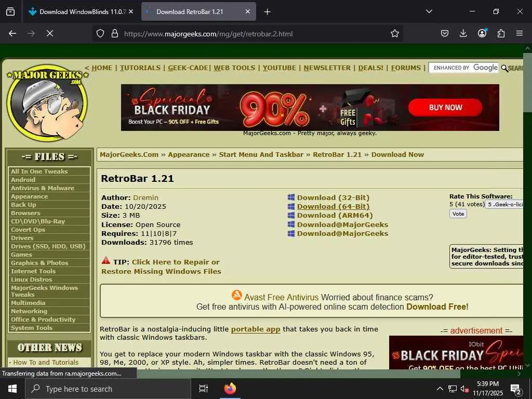Open rating dropdown showing 5 Geek-o-licious

(504, 204)
